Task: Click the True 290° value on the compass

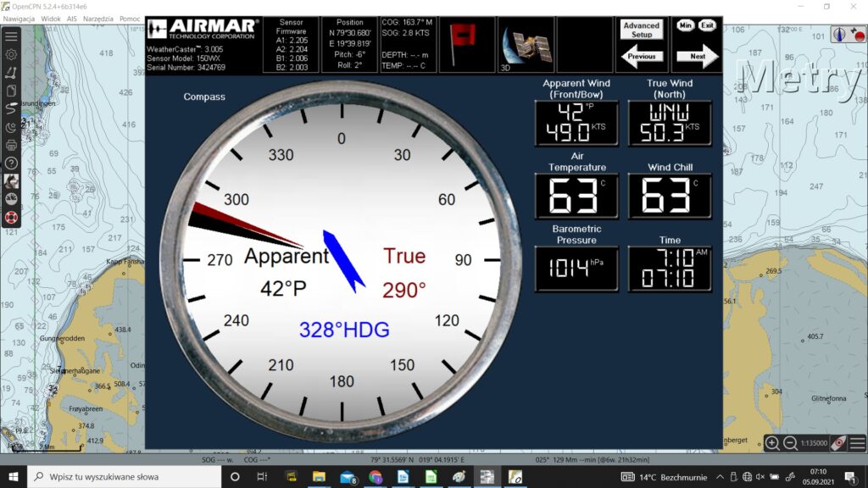Action: coord(404,290)
